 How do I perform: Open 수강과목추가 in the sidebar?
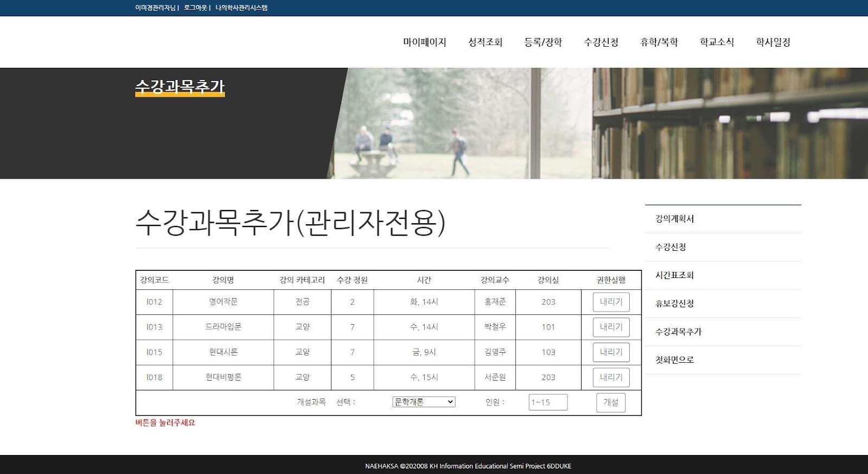(723, 332)
